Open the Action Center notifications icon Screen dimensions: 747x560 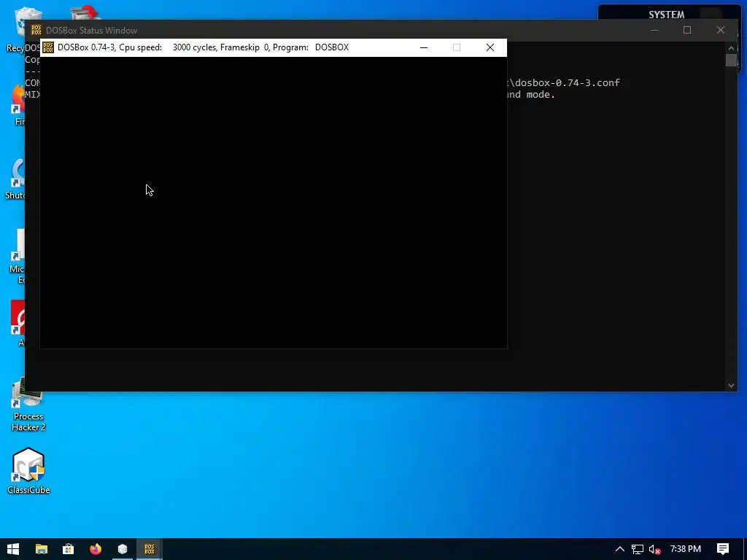click(723, 549)
